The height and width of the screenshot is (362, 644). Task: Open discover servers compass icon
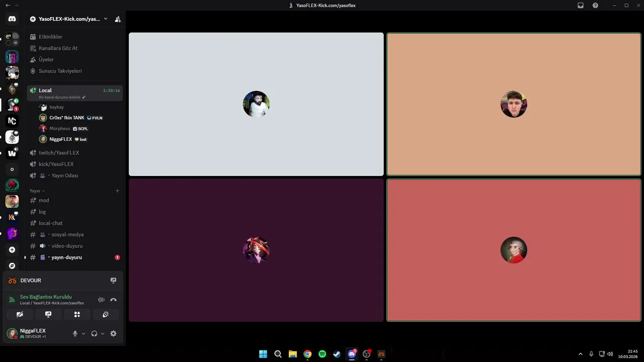pyautogui.click(x=12, y=266)
